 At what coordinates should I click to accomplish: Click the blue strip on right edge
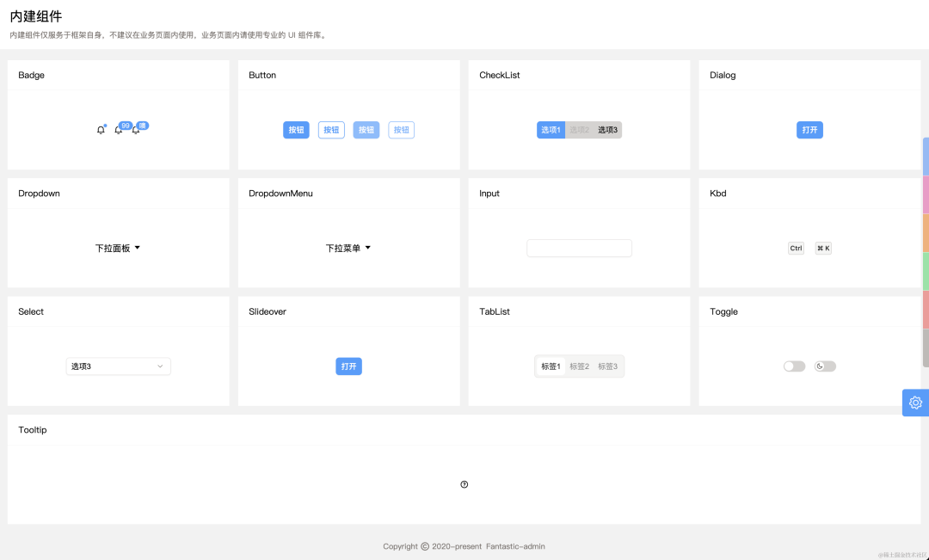[926, 157]
